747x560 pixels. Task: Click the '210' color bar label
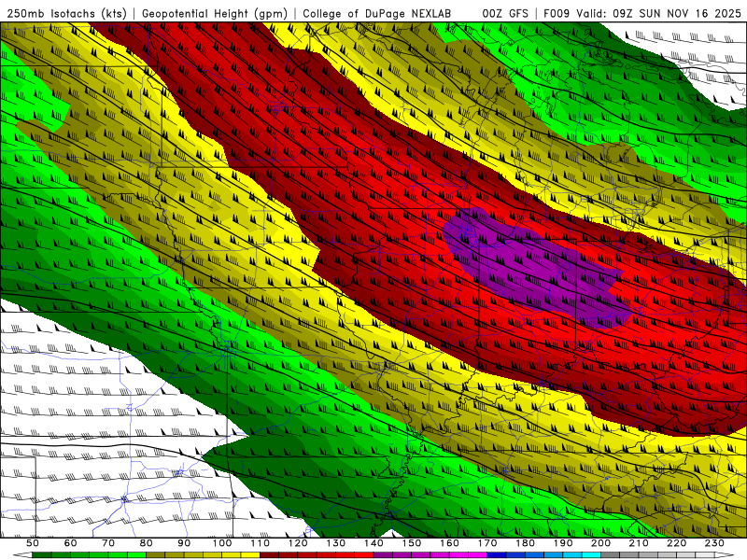click(x=639, y=543)
